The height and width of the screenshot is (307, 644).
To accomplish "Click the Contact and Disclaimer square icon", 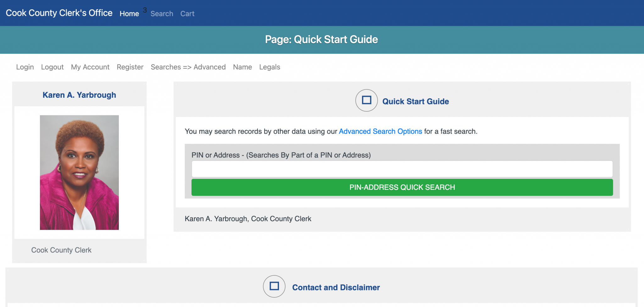I will [x=274, y=286].
